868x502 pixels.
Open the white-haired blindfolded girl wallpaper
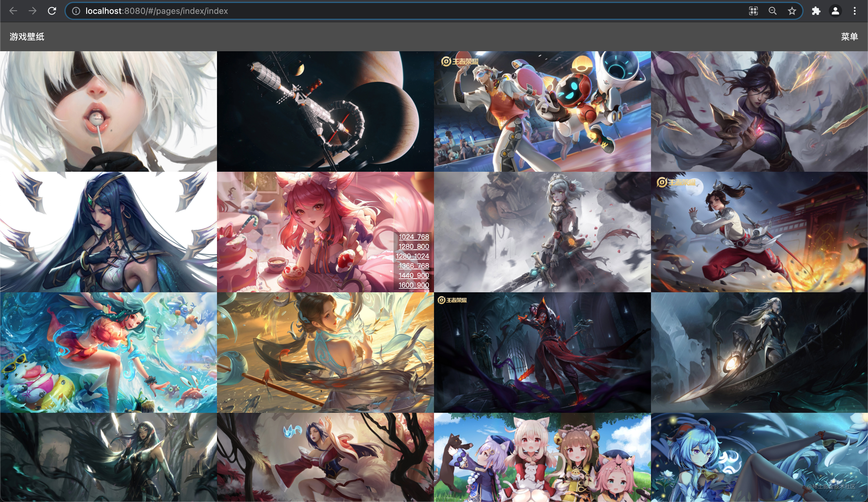[x=108, y=111]
